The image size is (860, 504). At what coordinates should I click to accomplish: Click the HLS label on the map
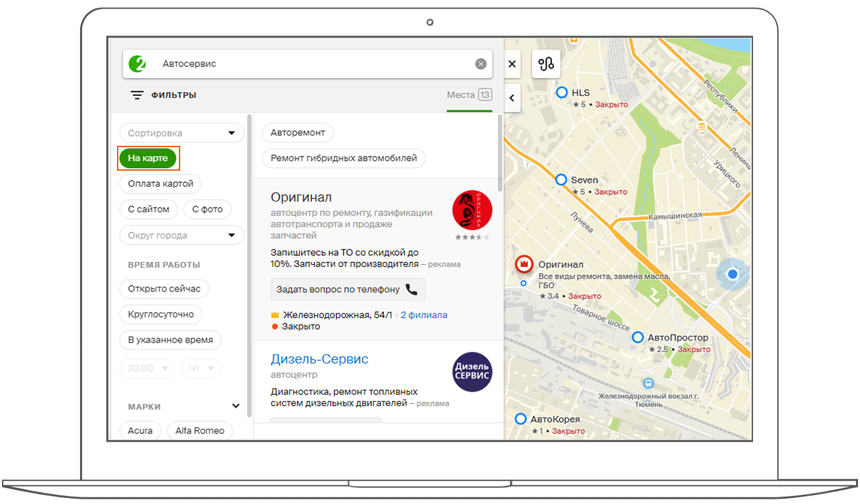[x=580, y=93]
